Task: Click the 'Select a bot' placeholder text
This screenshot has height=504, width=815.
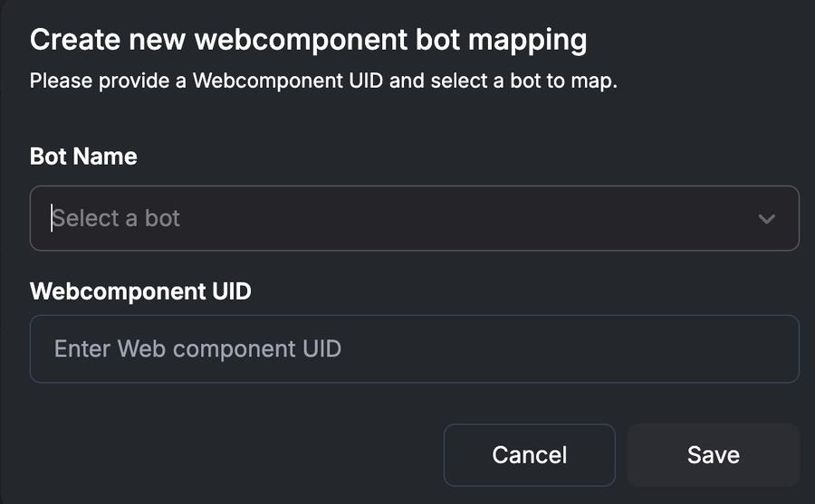Action: point(116,218)
